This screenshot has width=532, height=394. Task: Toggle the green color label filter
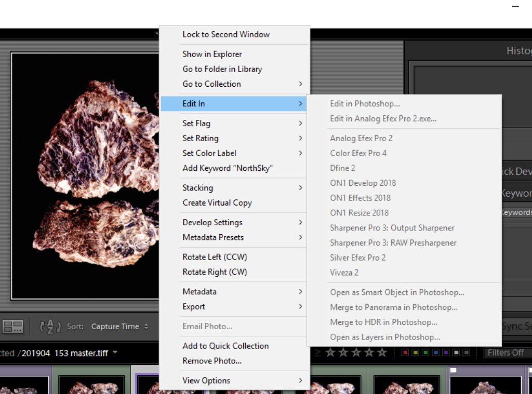(x=425, y=352)
